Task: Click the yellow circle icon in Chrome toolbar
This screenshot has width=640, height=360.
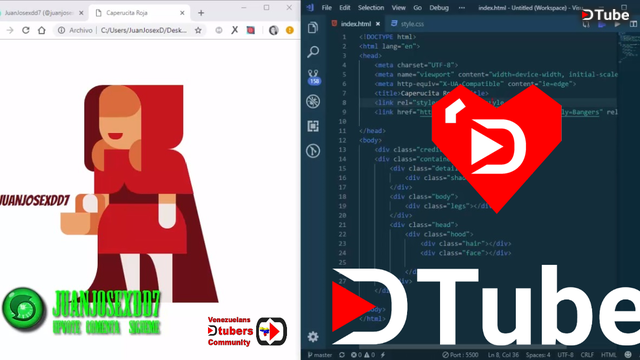Action: pos(290,30)
